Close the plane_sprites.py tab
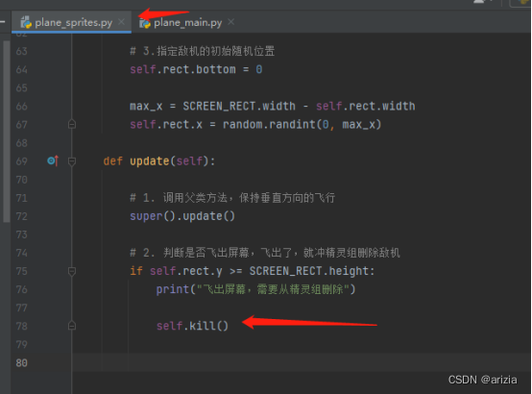This screenshot has height=394, width=532. pos(121,22)
